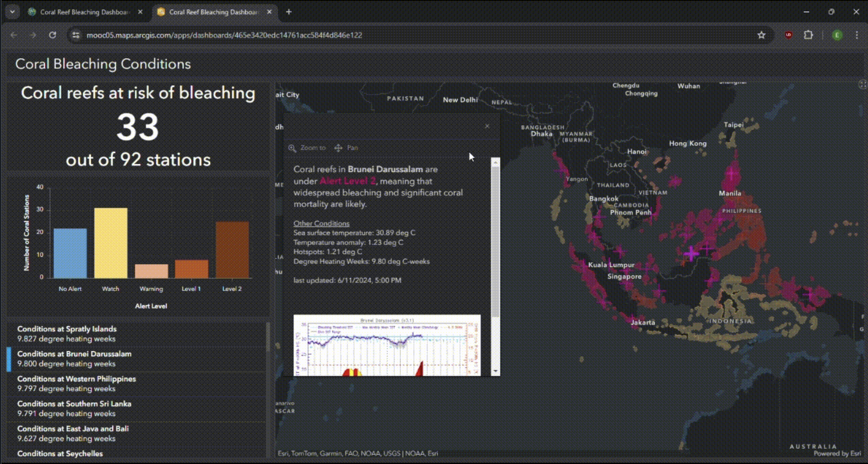Image resolution: width=868 pixels, height=464 pixels.
Task: Click the browser back arrow
Action: 14,35
